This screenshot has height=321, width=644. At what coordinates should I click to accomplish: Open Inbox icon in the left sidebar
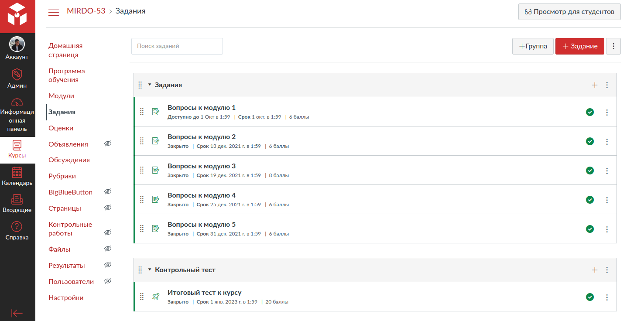coord(17,199)
